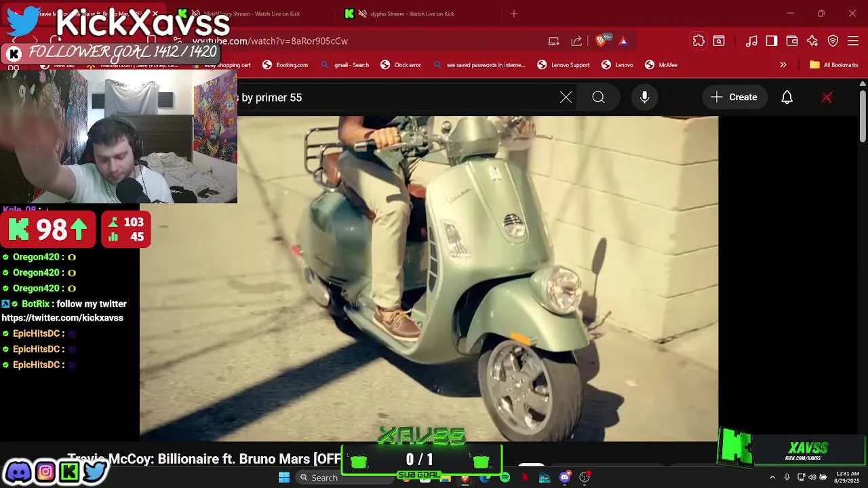Click the share page icon in address bar
The image size is (868, 488).
coord(576,41)
